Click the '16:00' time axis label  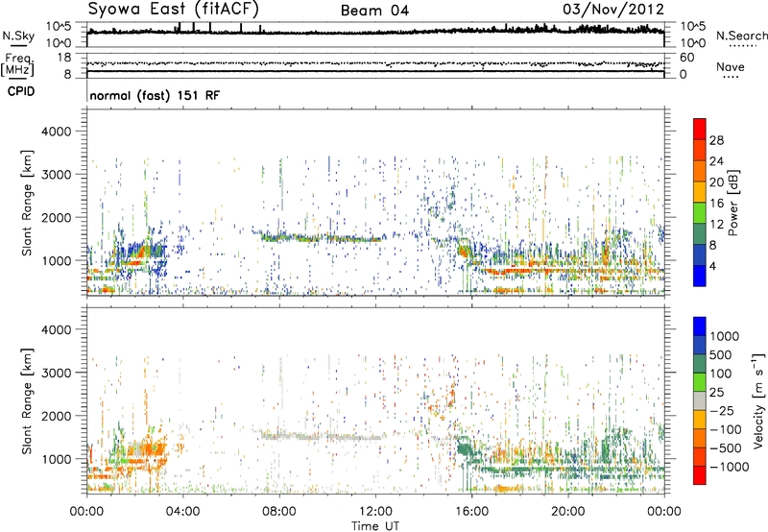coord(471,512)
